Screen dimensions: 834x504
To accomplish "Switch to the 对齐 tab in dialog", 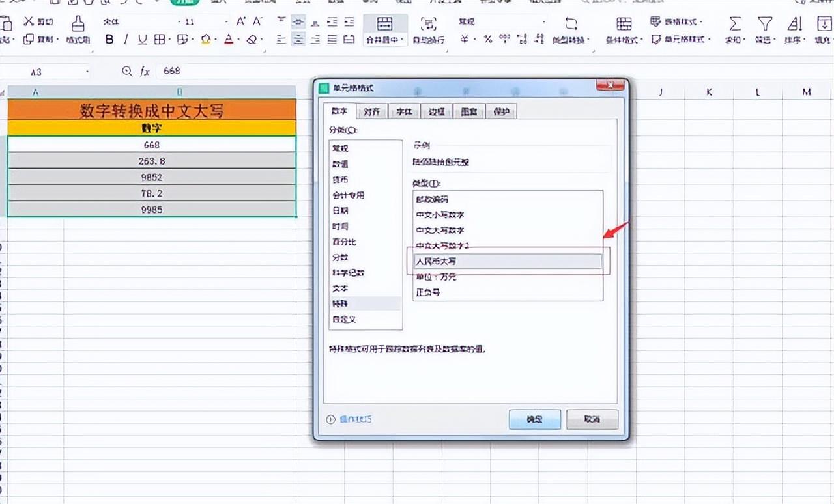I will (x=371, y=111).
